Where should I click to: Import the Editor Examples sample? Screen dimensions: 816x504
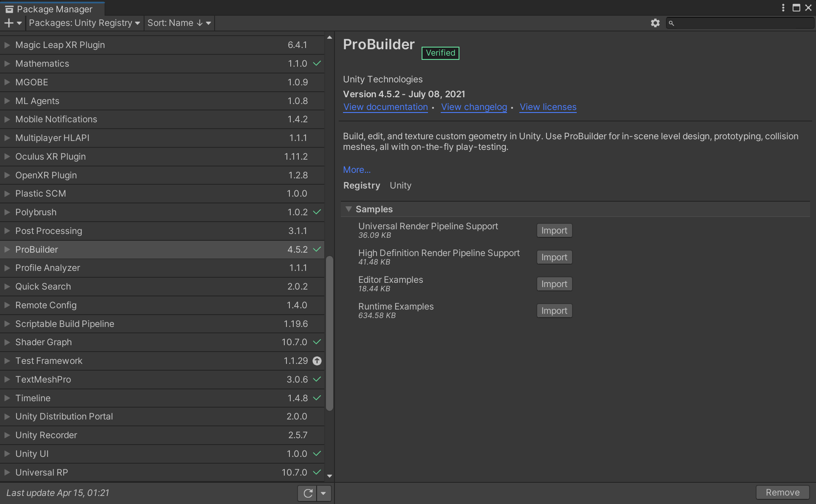[554, 284]
